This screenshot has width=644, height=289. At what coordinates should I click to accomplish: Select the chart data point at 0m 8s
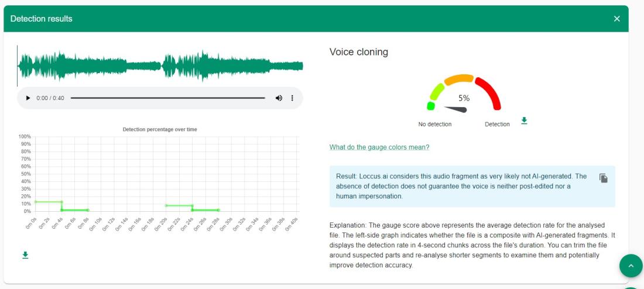(x=88, y=210)
